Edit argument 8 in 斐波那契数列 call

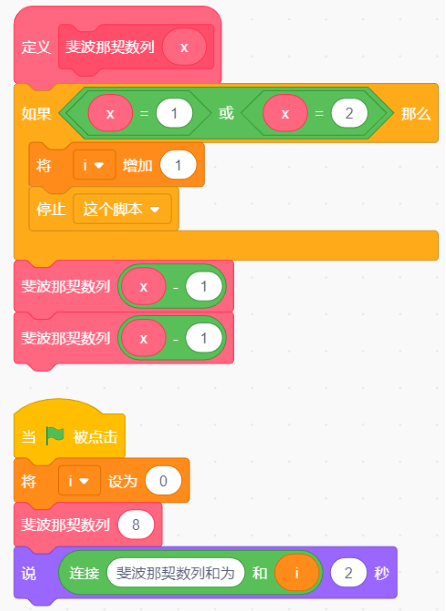[x=136, y=524]
